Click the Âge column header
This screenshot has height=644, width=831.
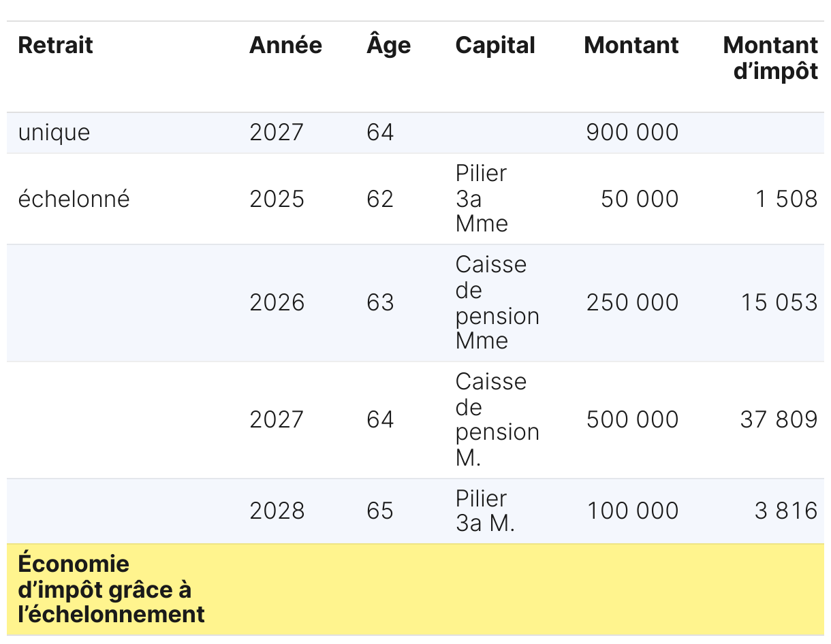(x=388, y=46)
